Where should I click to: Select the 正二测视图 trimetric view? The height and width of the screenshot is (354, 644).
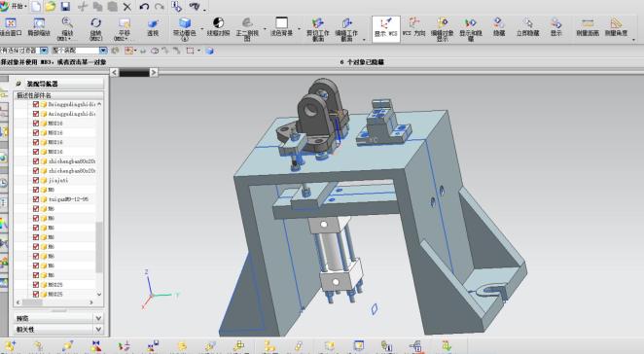point(247,29)
